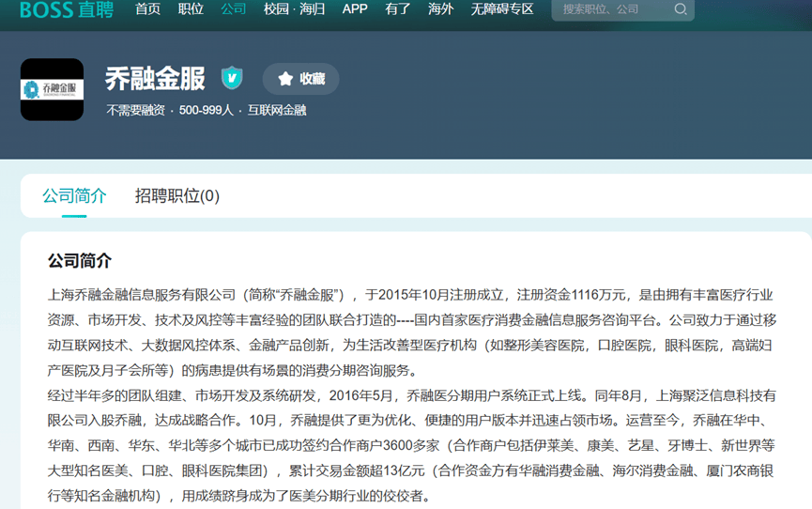Click the search magnifier icon
Screen dimensions: 812x509
[x=681, y=8]
